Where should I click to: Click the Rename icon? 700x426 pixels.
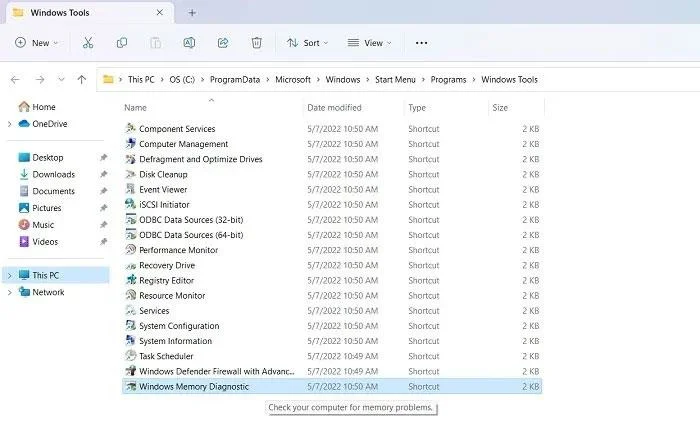[x=189, y=43]
